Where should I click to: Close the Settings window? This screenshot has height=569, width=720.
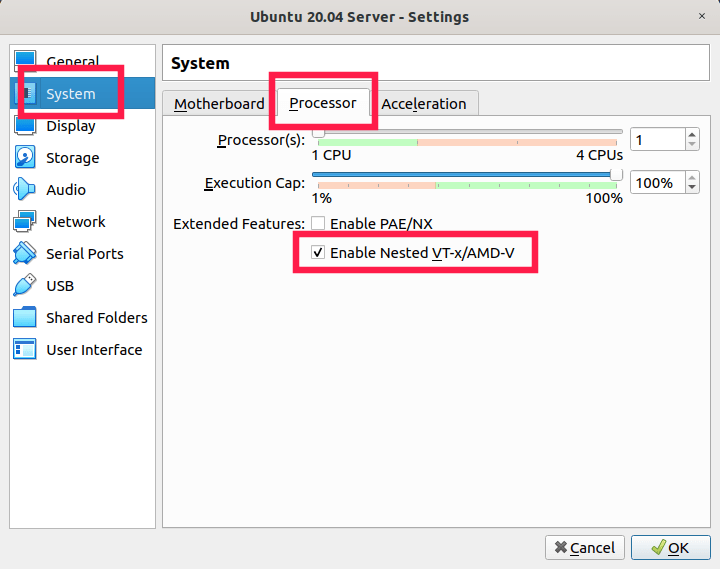(702, 16)
